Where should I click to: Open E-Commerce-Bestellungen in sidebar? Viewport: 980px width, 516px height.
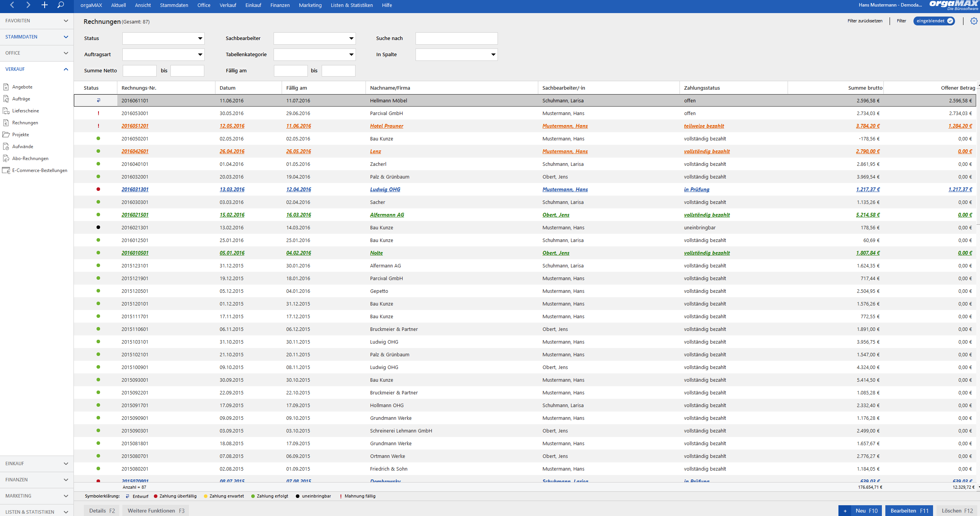point(40,170)
